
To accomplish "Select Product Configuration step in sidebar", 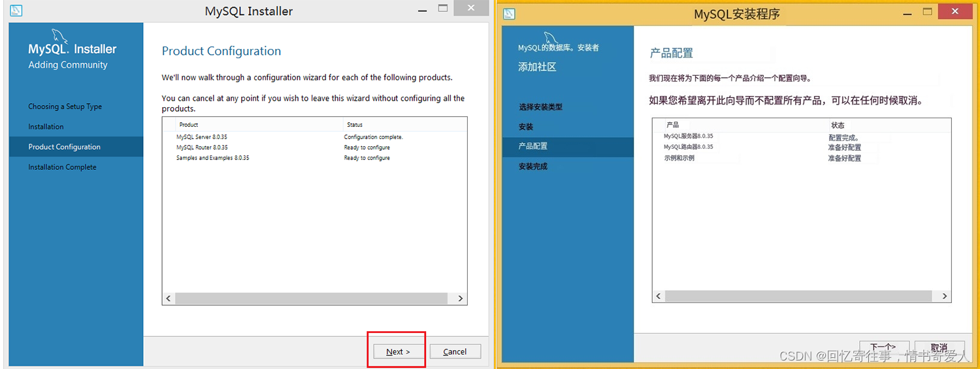I will (76, 147).
